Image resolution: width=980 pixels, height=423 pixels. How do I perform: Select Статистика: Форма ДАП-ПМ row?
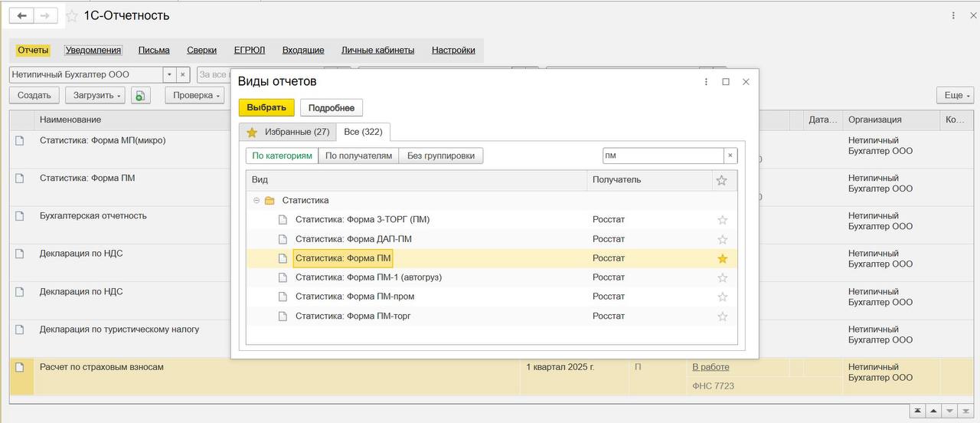tap(492, 239)
